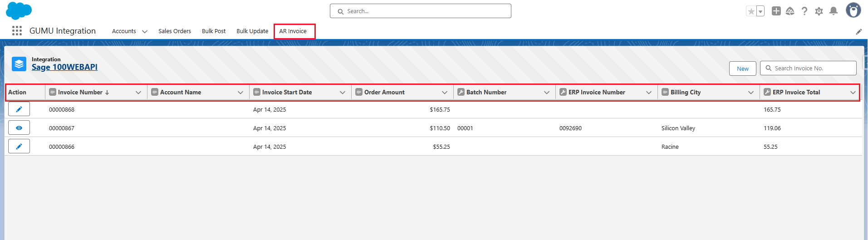Image resolution: width=868 pixels, height=240 pixels.
Task: Open the user profile avatar
Action: pos(853,10)
